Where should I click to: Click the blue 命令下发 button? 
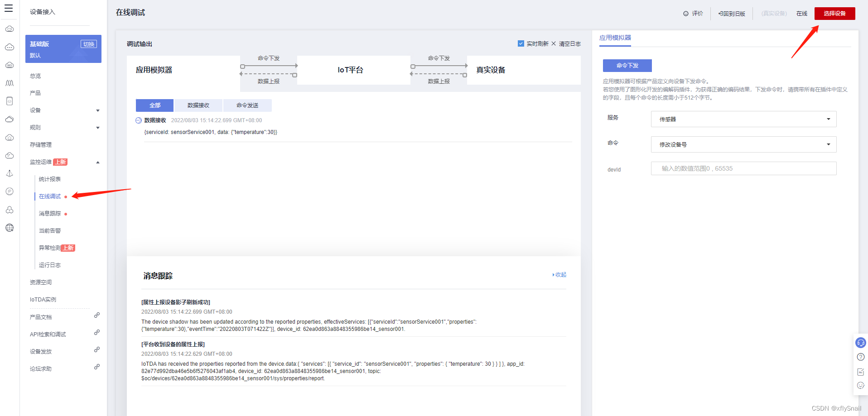tap(627, 66)
